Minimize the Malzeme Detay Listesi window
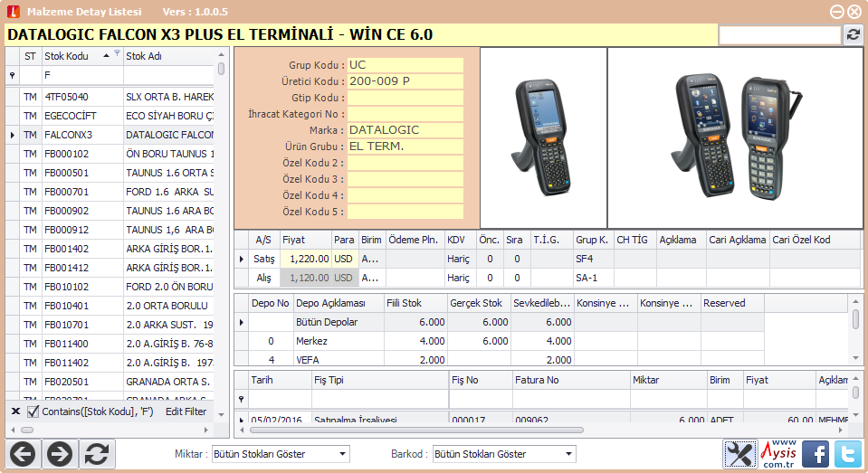The height and width of the screenshot is (473, 868). pos(837,12)
